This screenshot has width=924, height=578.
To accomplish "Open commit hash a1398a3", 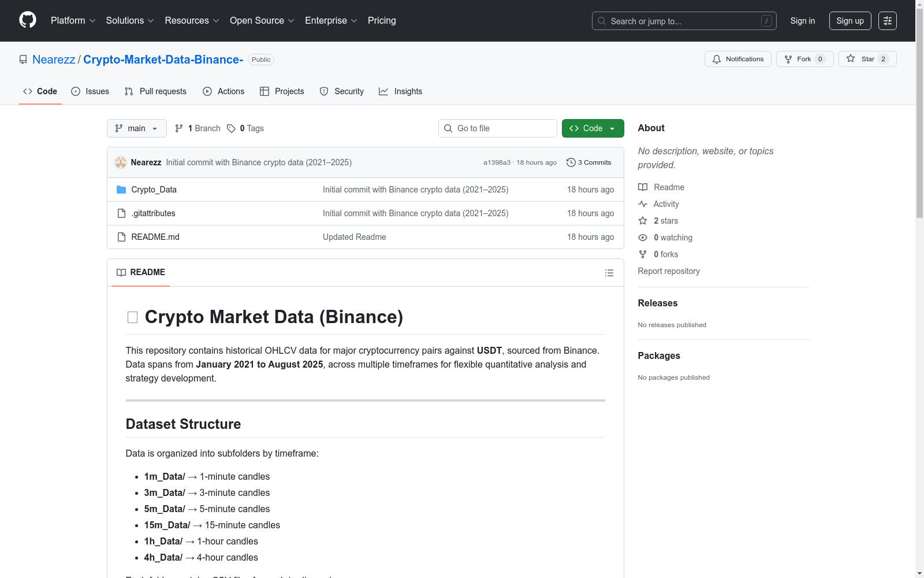I will click(x=497, y=162).
